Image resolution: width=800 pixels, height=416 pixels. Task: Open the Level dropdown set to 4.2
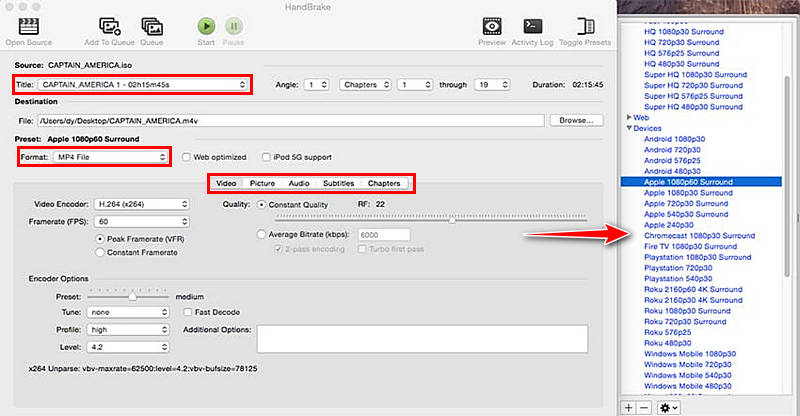tap(128, 347)
